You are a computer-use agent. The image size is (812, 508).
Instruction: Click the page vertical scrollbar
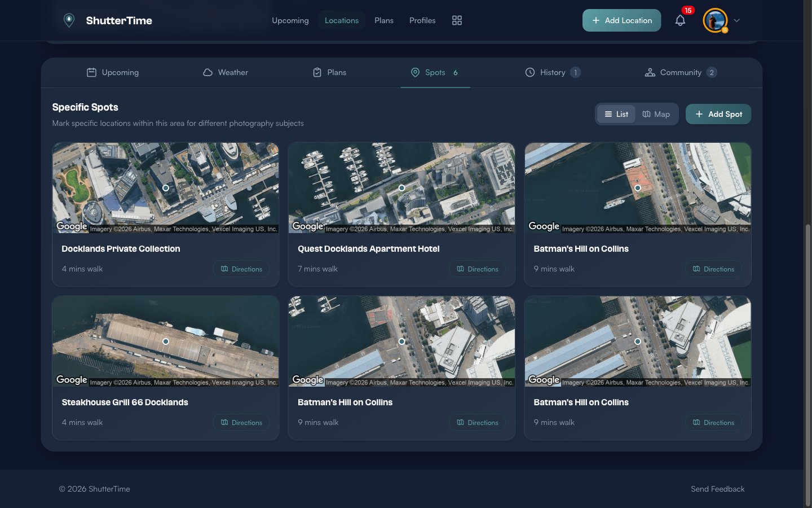[807, 366]
